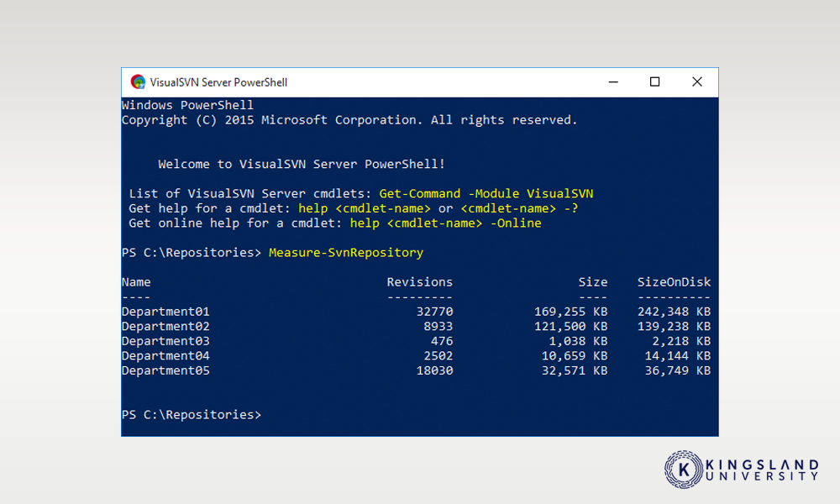Maximize the VisualSVN Server PowerShell window
This screenshot has height=504, width=840.
click(654, 82)
